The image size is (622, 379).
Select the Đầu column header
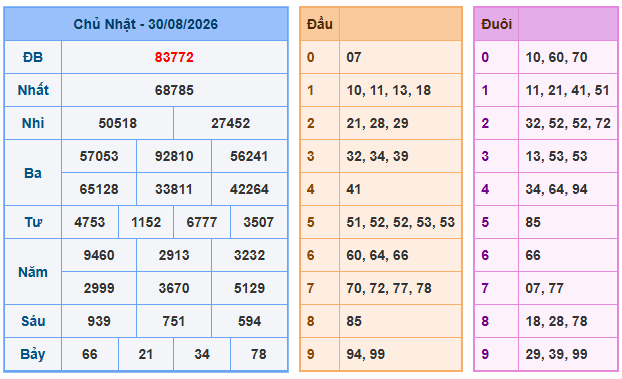click(320, 24)
